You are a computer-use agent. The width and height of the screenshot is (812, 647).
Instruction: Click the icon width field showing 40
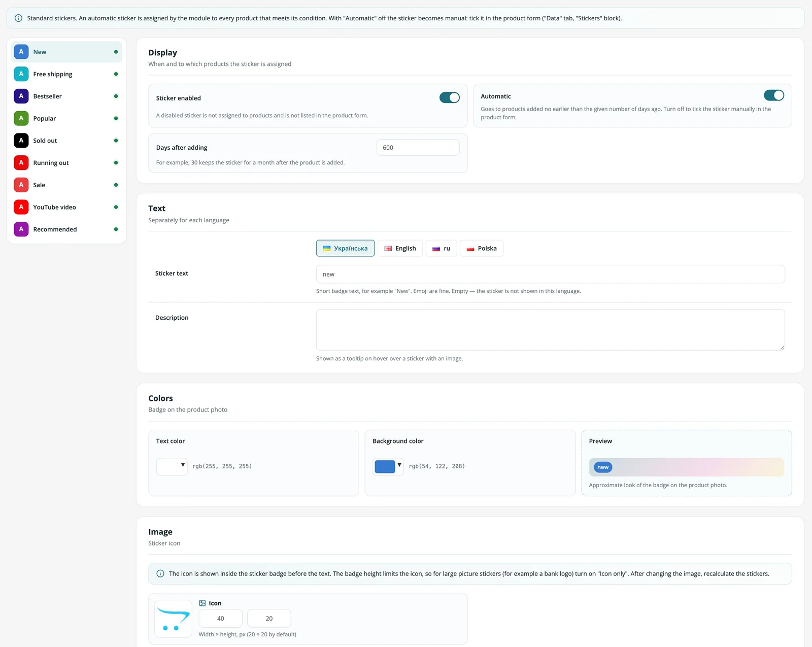[221, 619]
